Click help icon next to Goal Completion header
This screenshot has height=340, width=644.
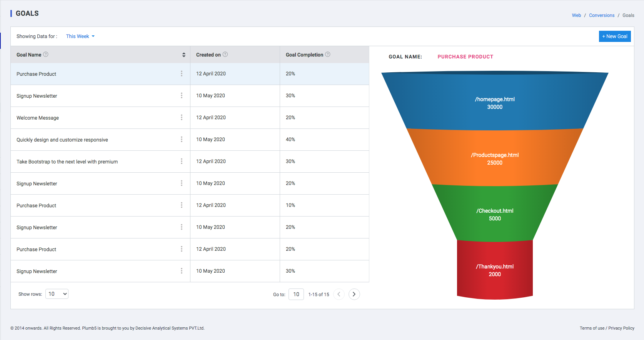click(x=328, y=54)
